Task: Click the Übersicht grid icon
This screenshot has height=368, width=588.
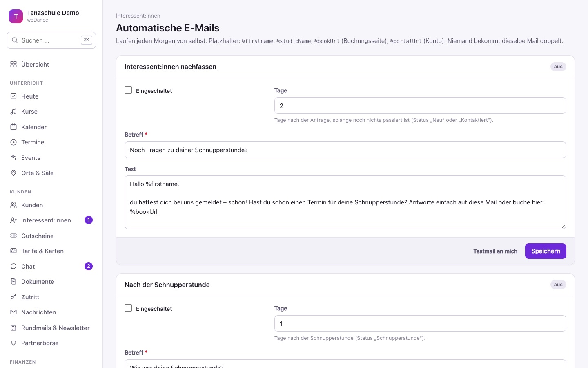Action: click(x=13, y=64)
